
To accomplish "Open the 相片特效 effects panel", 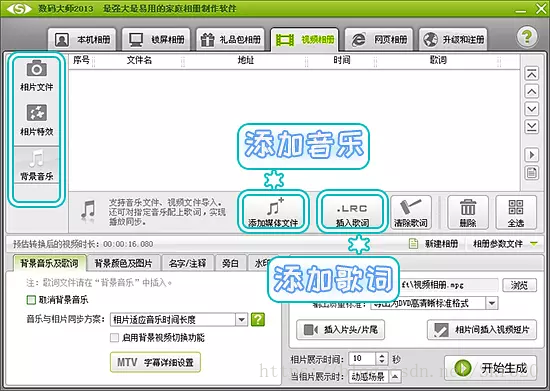I will point(36,120).
